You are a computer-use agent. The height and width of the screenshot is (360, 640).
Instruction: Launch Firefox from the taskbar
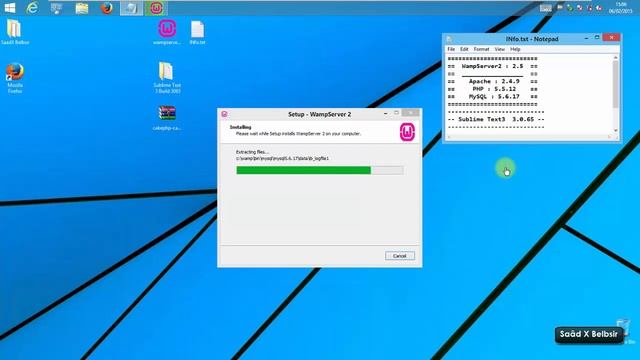pos(107,8)
